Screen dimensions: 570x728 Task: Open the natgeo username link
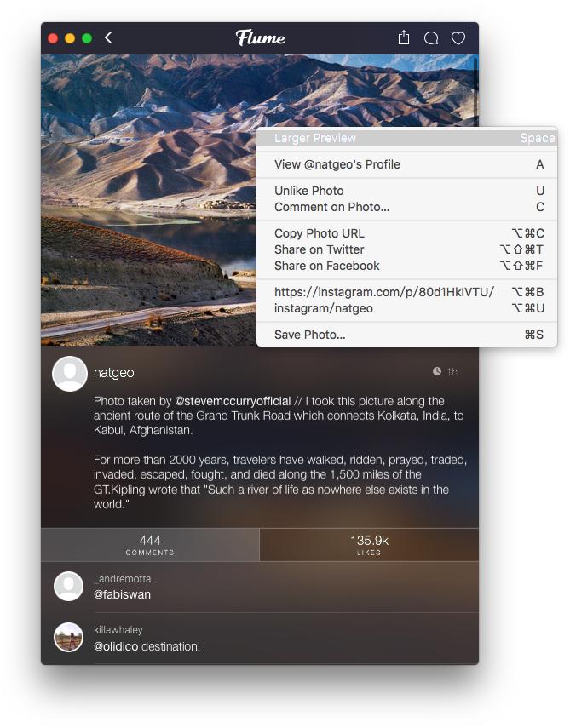coord(114,373)
